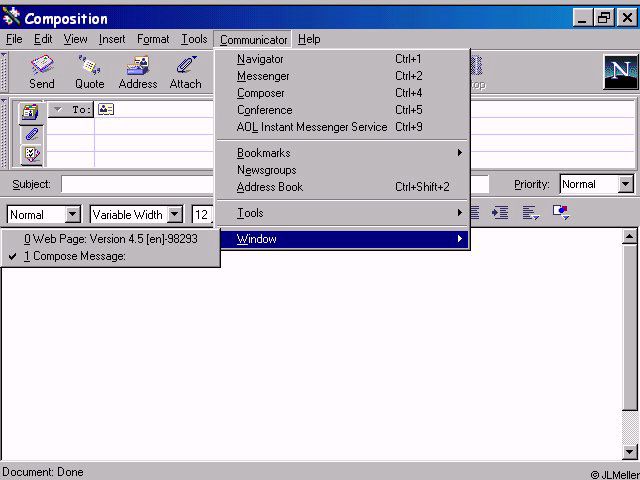Viewport: 640px width, 480px height.
Task: Show attachments with the paperclip tab icon
Action: point(31,134)
